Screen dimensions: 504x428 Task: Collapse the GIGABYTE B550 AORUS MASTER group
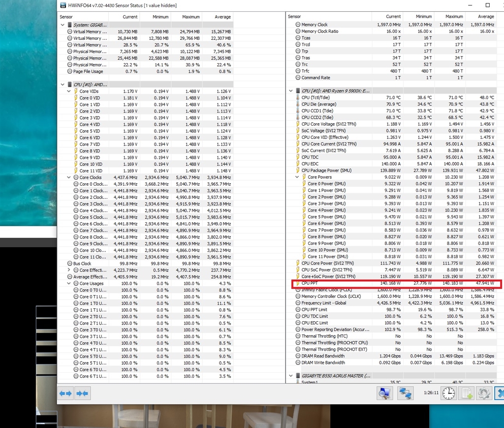tap(291, 376)
